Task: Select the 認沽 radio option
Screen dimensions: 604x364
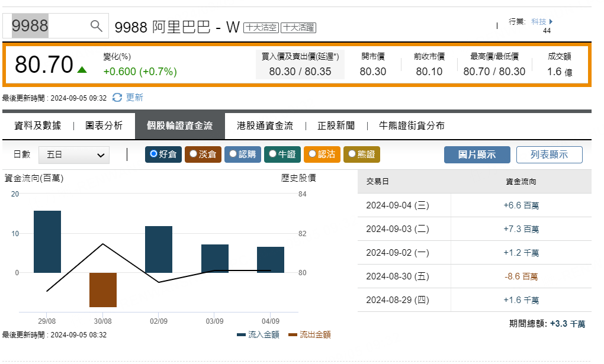Action: [322, 154]
